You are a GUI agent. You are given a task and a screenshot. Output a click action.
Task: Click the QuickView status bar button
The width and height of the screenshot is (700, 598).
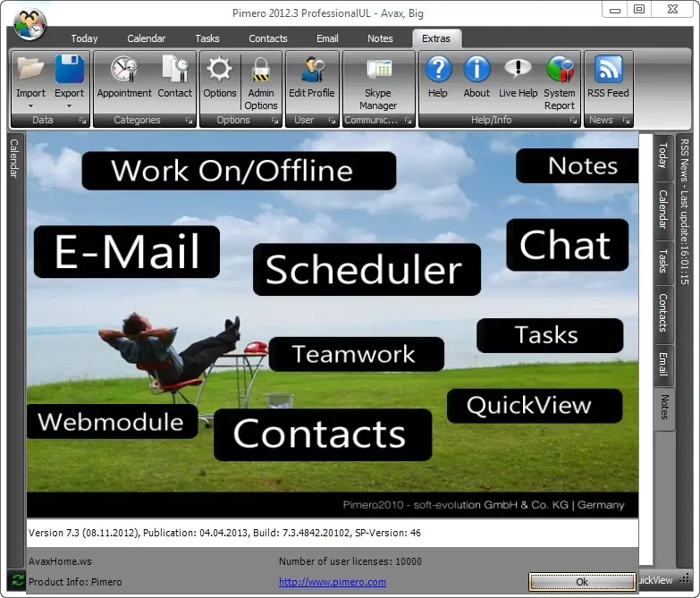coord(654,580)
